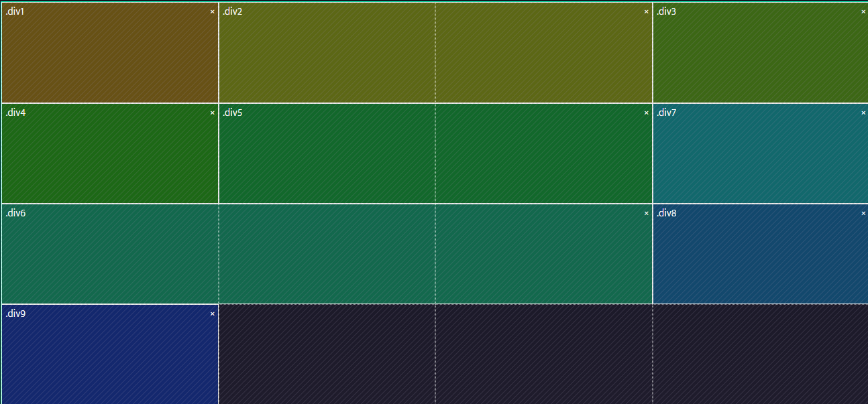The image size is (868, 404).
Task: Close the .div9 panel
Action: (x=213, y=314)
